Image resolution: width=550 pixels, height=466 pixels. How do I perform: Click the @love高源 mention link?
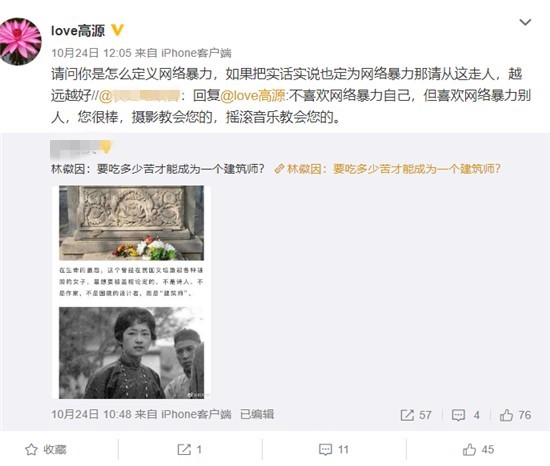[x=253, y=95]
